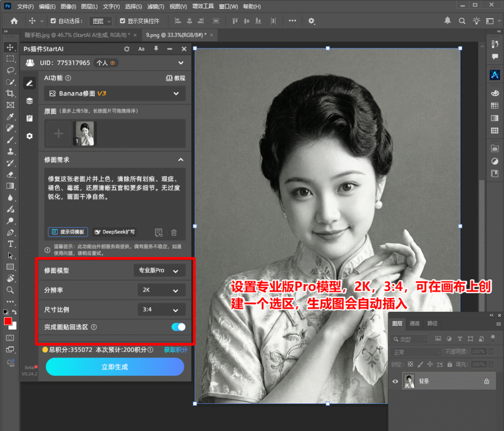Select the Lasso tool
This screenshot has width=504, height=431.
point(10,70)
